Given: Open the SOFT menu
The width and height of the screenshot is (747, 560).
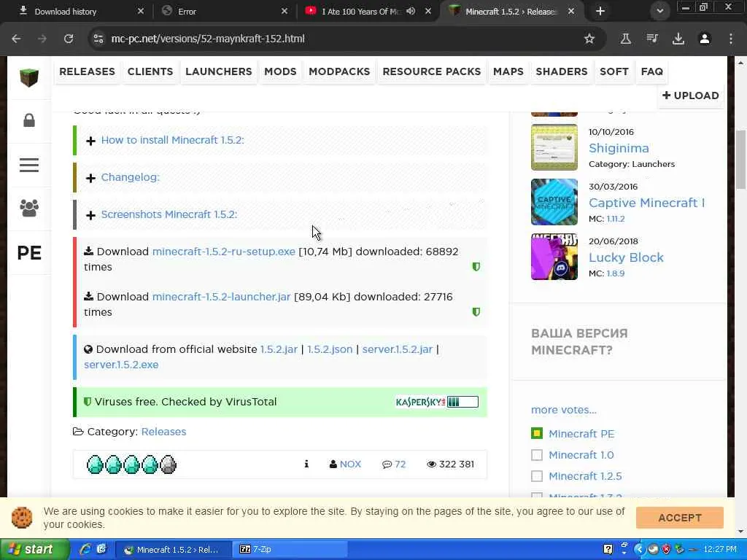Looking at the screenshot, I should (614, 71).
